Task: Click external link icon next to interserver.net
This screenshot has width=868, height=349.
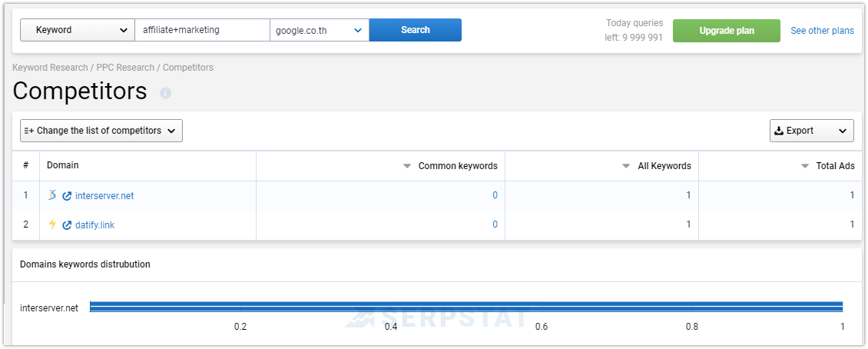Action: click(x=67, y=195)
